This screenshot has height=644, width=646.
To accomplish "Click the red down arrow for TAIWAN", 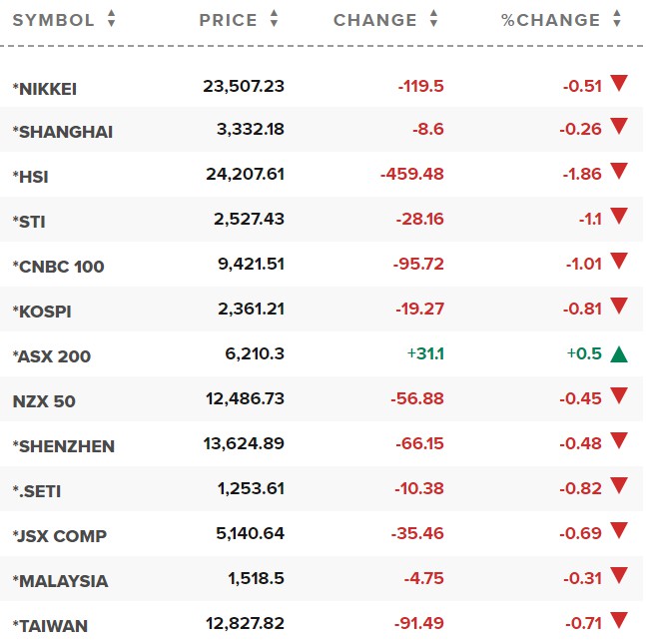I will pos(619,623).
